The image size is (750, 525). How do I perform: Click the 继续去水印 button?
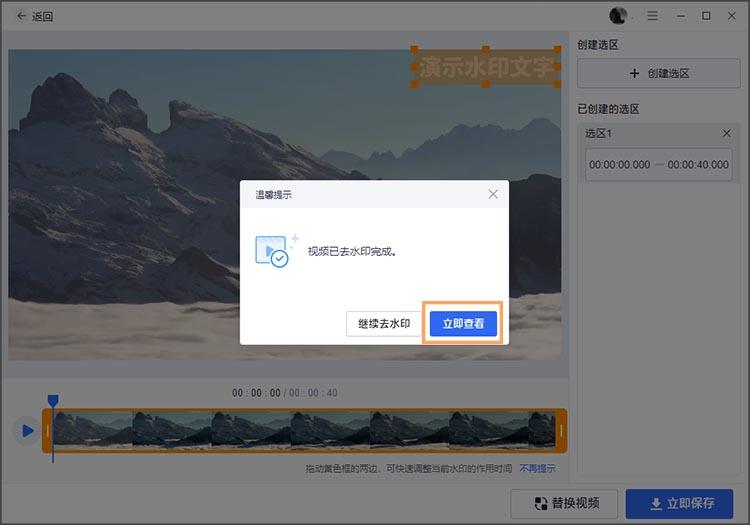(x=384, y=324)
